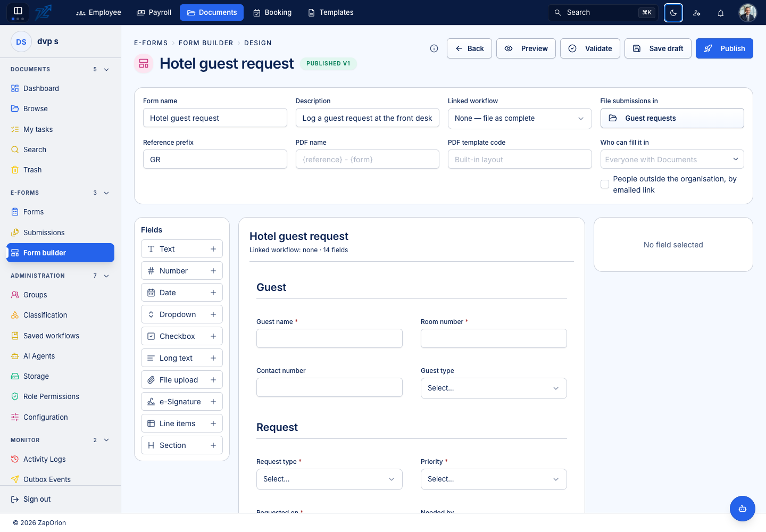The image size is (766, 532).
Task: Switch to dark mode moon icon
Action: [x=673, y=13]
